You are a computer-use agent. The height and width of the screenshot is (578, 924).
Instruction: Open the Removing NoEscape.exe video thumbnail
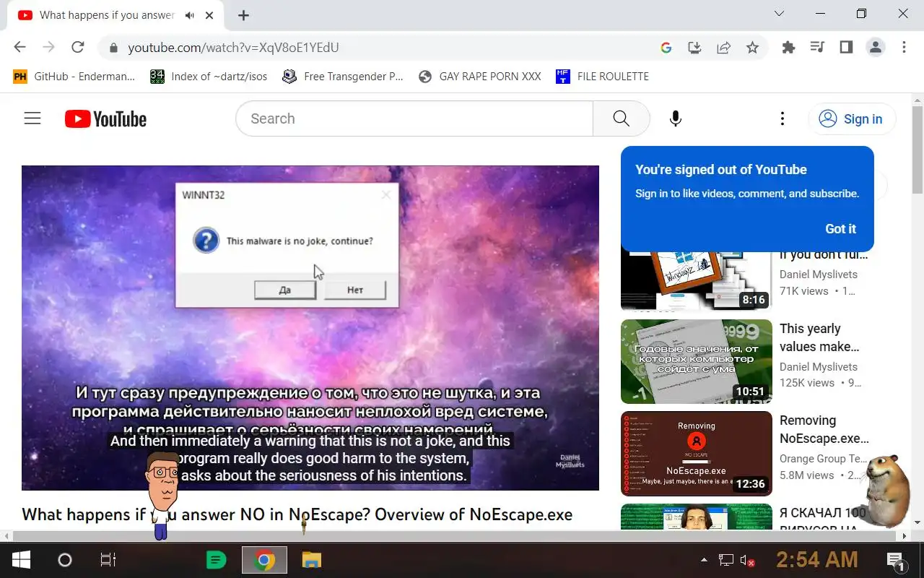(x=697, y=454)
